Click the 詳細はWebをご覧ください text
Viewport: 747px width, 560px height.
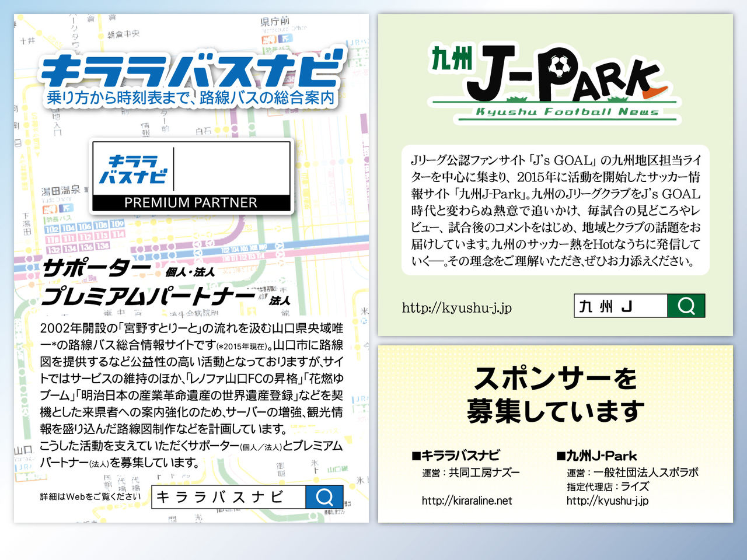point(90,496)
